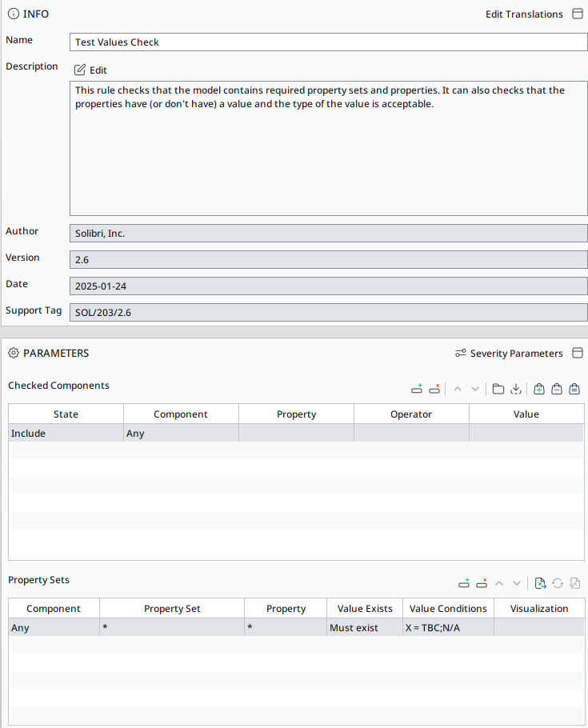Click Component header in Checked Components table
This screenshot has height=728, width=588.
[181, 414]
